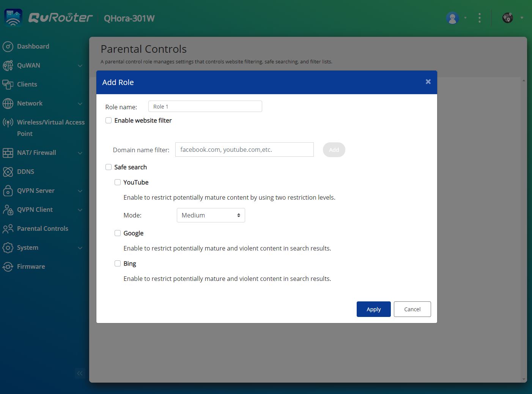This screenshot has width=532, height=394.
Task: Open the user account dropdown arrow
Action: click(x=465, y=18)
